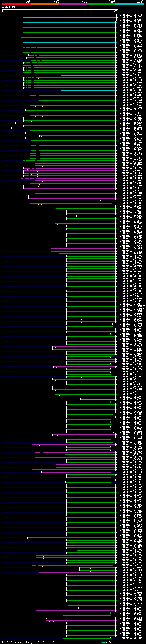Click the red 20% identity legend segment
This screenshot has width=146, height=644.
[16, 4]
